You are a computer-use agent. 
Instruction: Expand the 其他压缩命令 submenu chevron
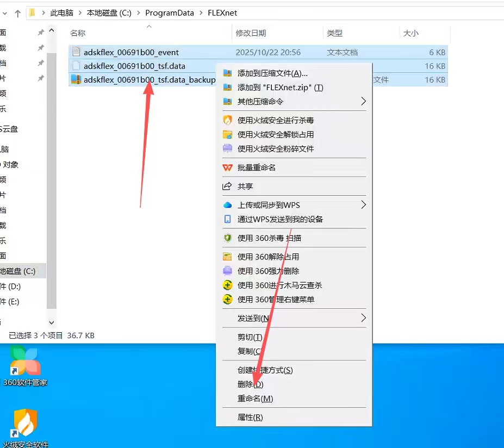tap(364, 101)
